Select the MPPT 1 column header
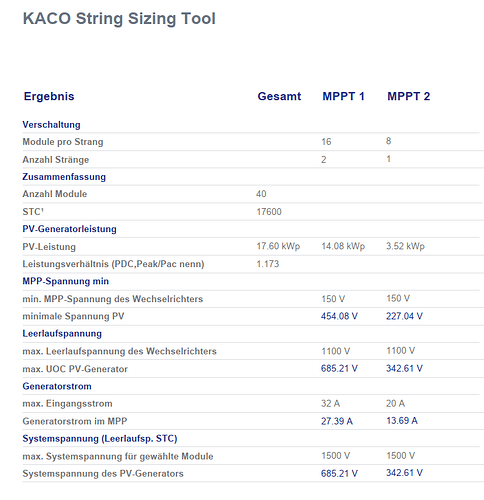484x500 pixels. tap(343, 96)
